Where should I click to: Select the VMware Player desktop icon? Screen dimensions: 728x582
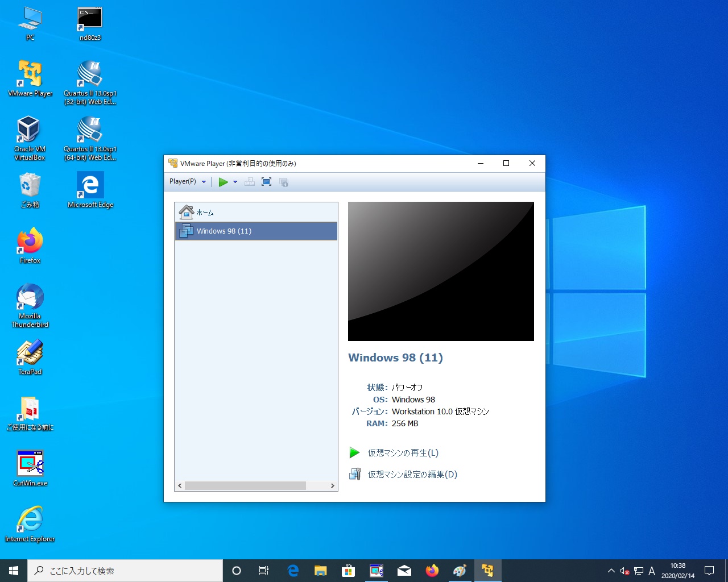(x=30, y=78)
